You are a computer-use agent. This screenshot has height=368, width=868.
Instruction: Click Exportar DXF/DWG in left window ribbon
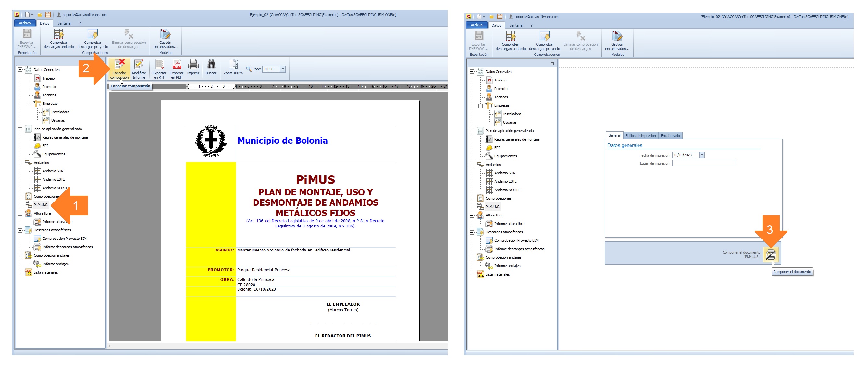[27, 39]
